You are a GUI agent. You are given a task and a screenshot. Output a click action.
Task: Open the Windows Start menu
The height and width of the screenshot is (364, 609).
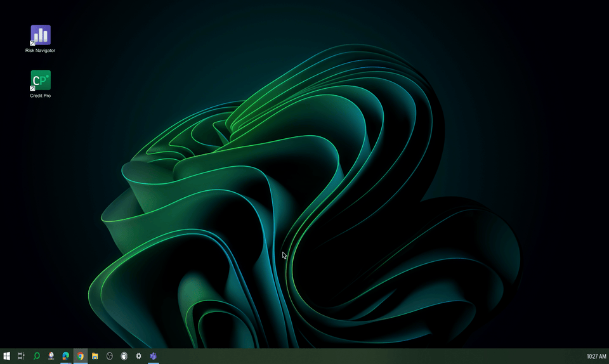(x=6, y=356)
